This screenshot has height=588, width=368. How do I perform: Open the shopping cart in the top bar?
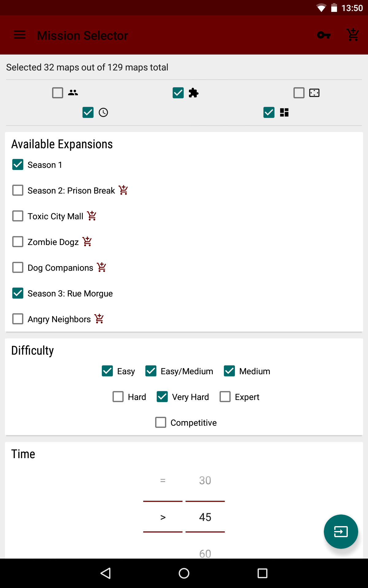353,35
